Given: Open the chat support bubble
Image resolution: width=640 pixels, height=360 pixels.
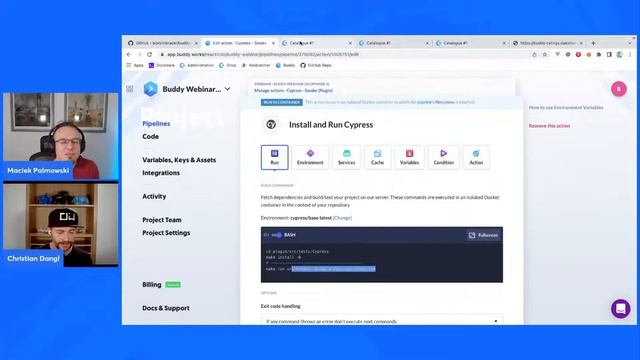Looking at the screenshot, I should (x=620, y=309).
